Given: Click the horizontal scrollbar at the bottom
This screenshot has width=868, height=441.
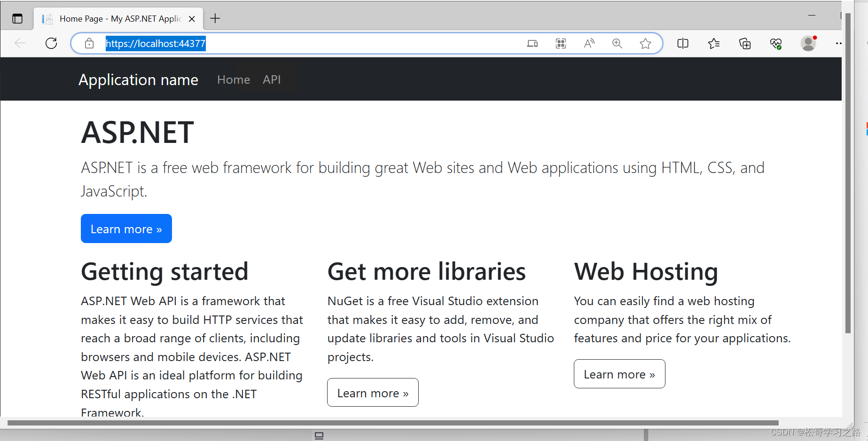Looking at the screenshot, I should point(393,423).
